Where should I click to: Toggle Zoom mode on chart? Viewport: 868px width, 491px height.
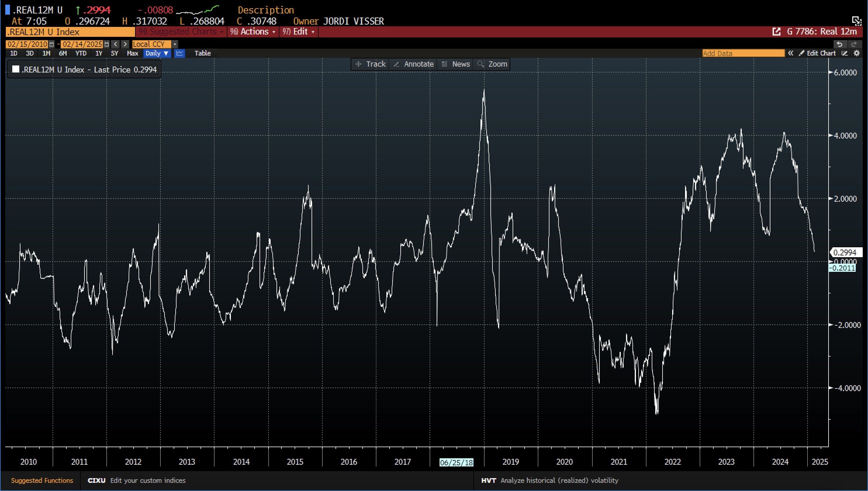(x=492, y=64)
